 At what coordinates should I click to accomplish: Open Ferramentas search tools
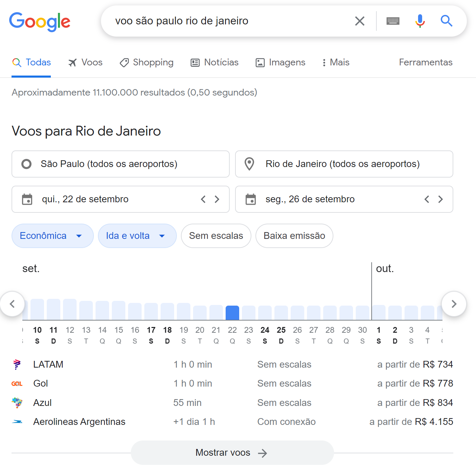click(x=426, y=62)
